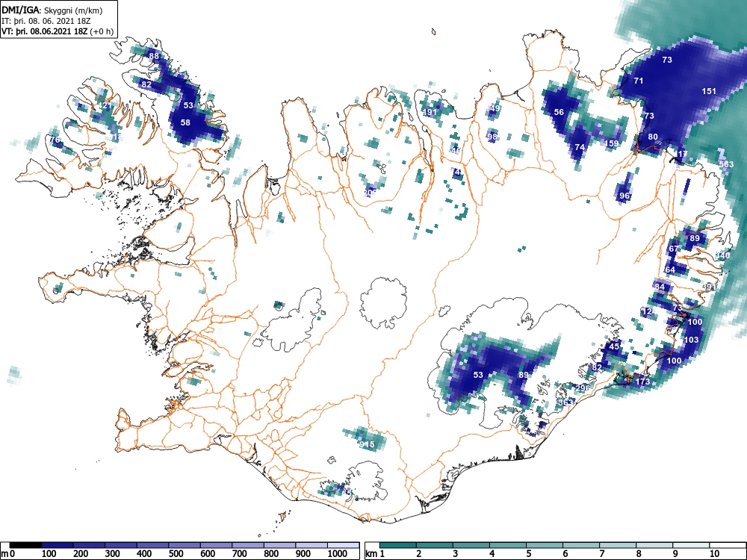Screen dimensions: 747x560
Task: Click the darkest blue 100–200 m legend swatch
Action: tap(58, 545)
